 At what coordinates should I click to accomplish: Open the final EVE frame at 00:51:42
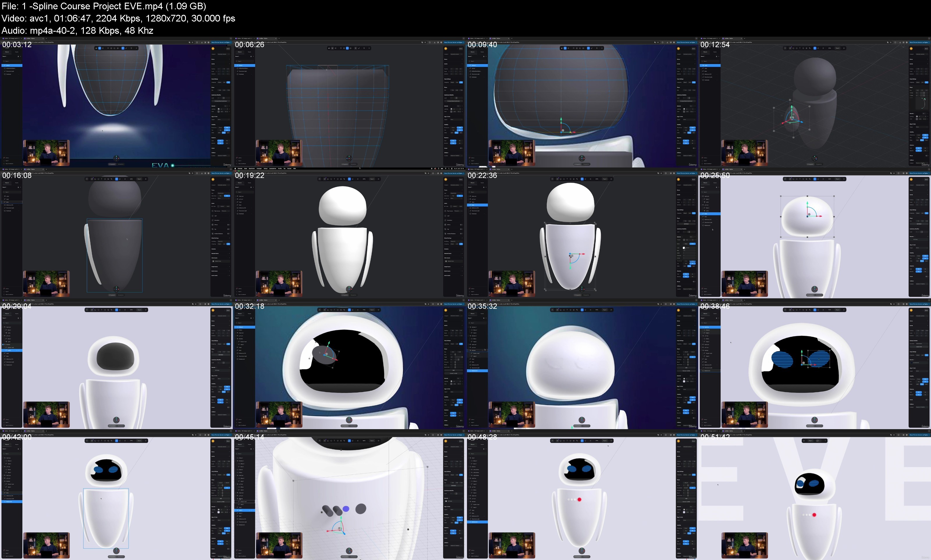coord(814,494)
